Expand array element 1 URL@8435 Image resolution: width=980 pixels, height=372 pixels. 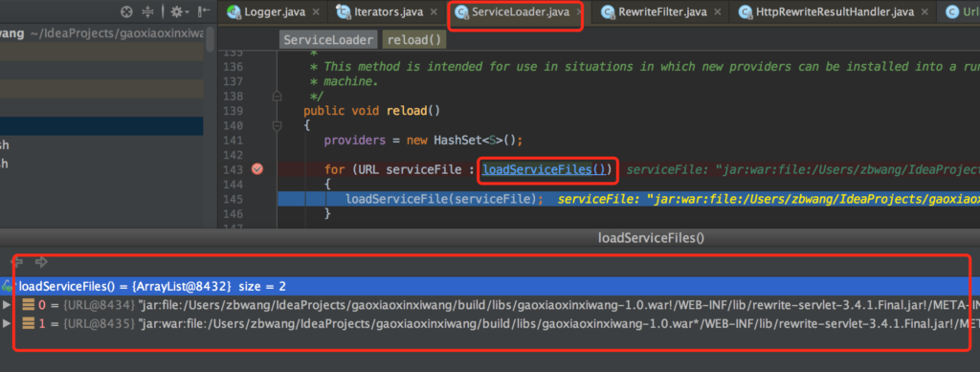coord(7,323)
